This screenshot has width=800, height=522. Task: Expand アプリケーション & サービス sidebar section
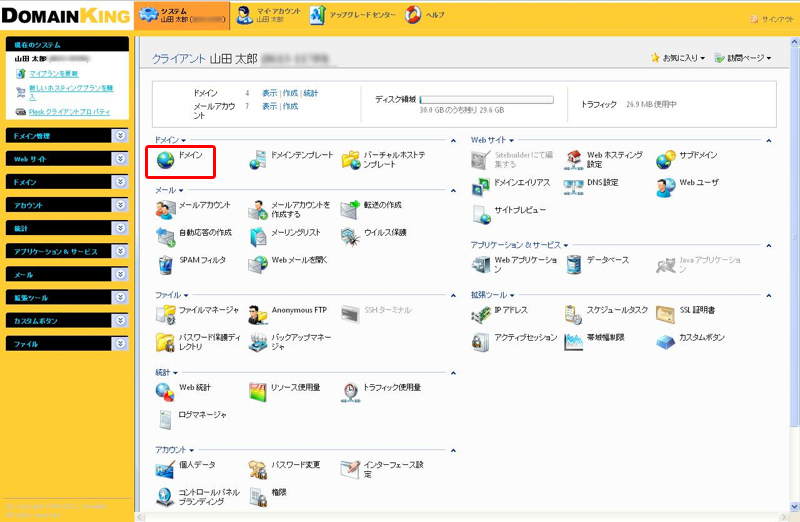point(120,251)
